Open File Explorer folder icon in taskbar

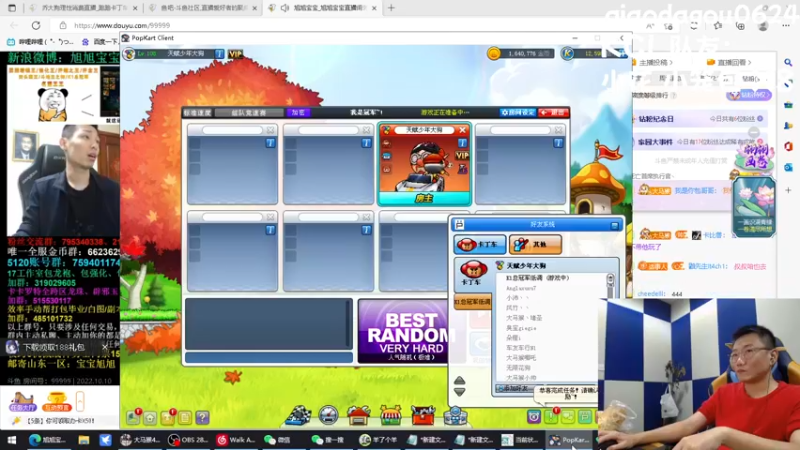coord(84,440)
